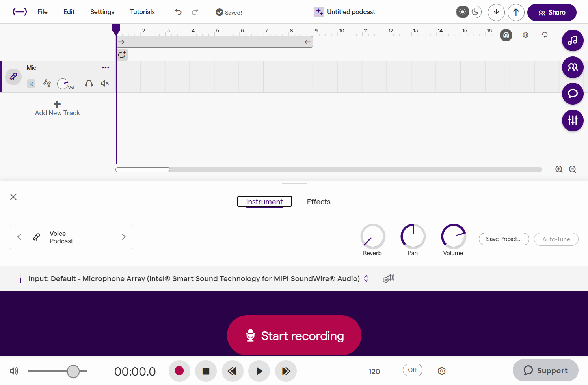
Task: Open Mic track automation icon
Action: [x=47, y=83]
